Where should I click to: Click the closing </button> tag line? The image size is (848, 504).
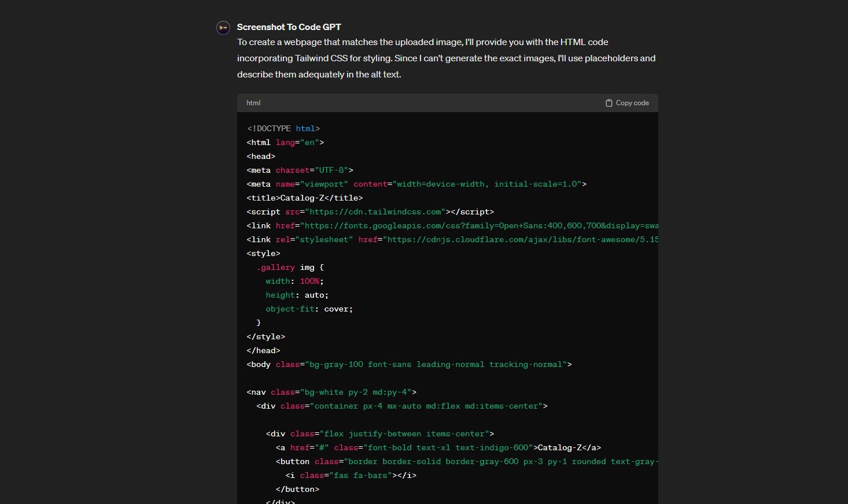tap(297, 489)
